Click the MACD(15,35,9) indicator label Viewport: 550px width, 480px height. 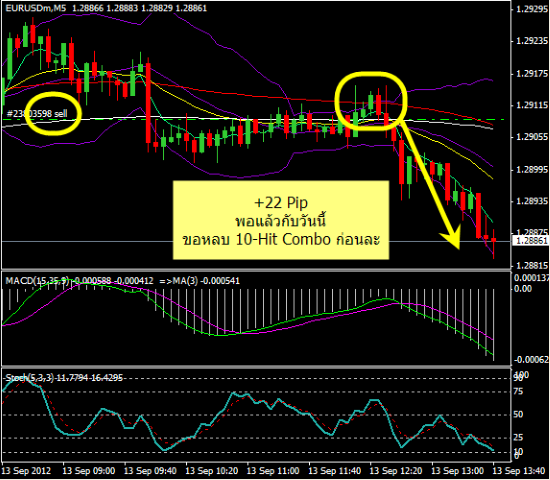(x=37, y=280)
